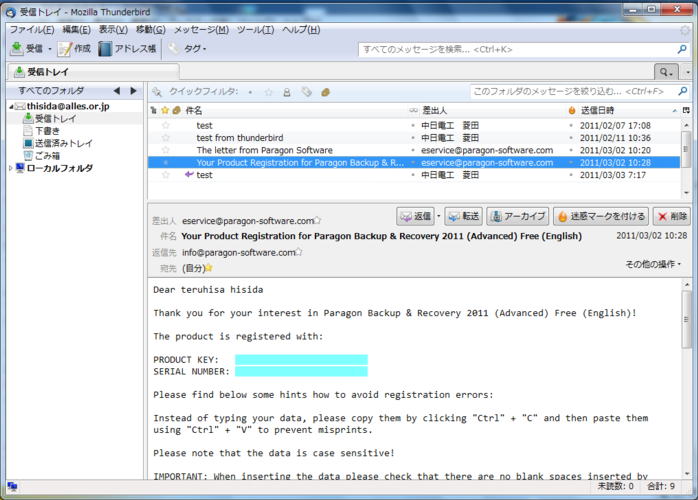Select the 送信済みトレイ folder
The height and width of the screenshot is (500, 698).
coord(63,143)
